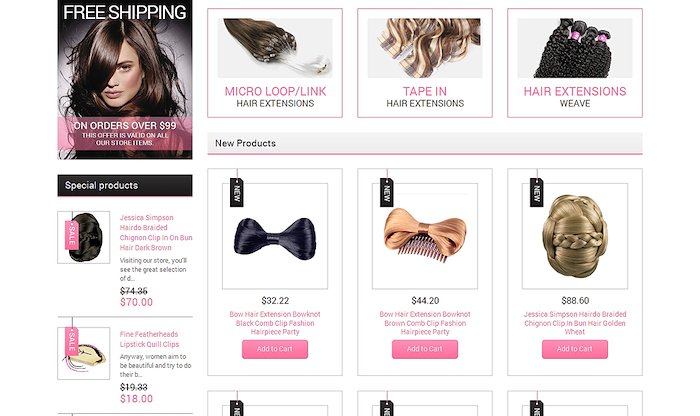This screenshot has height=416, width=700.
Task: Click the NEW tag on golden chignon product
Action: [x=537, y=192]
